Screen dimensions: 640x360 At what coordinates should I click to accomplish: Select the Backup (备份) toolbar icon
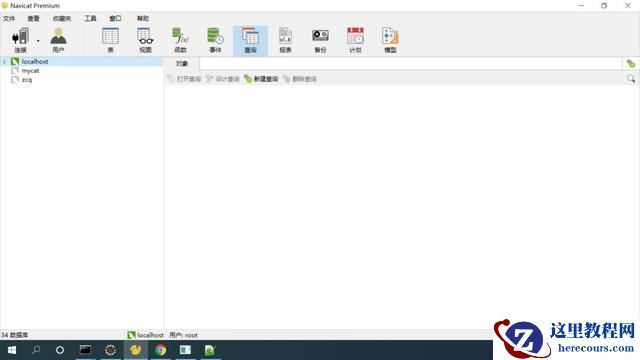click(x=320, y=40)
